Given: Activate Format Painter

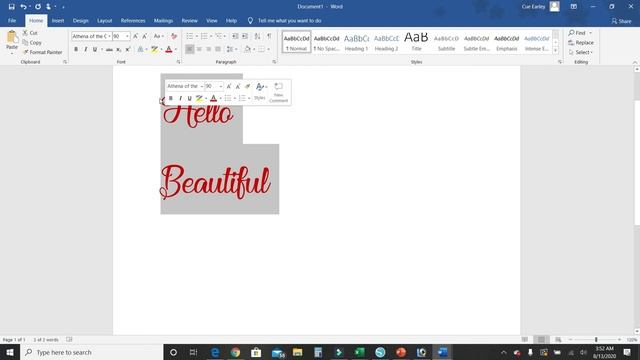Looking at the screenshot, I should point(42,52).
